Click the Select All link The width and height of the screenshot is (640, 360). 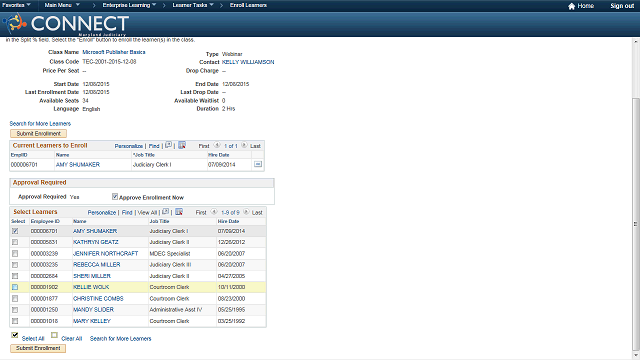tap(33, 338)
